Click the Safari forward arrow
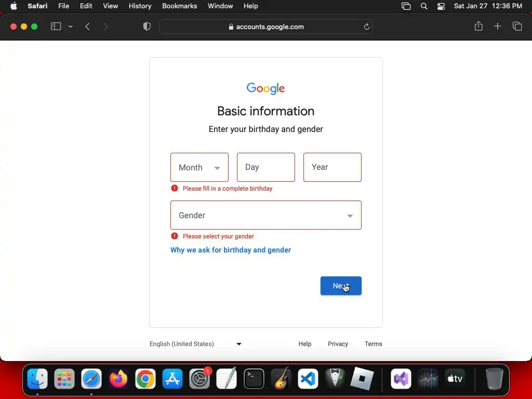Image resolution: width=532 pixels, height=399 pixels. point(105,26)
